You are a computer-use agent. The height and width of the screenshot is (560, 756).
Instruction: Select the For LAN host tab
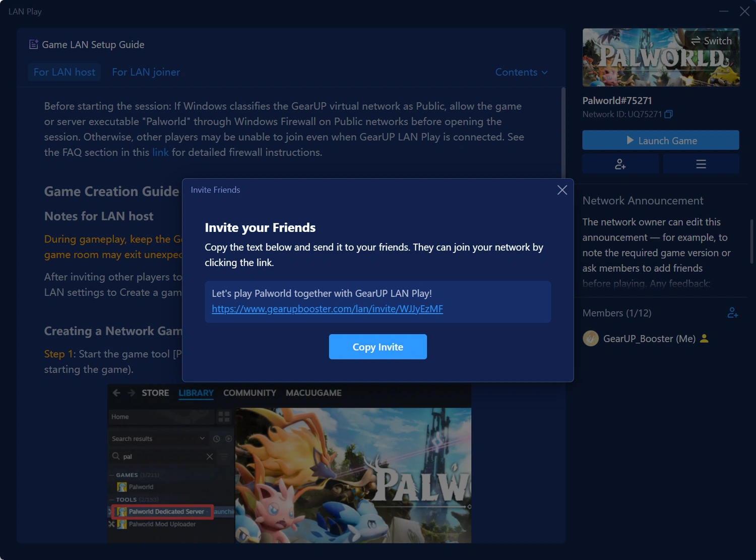[x=64, y=72]
